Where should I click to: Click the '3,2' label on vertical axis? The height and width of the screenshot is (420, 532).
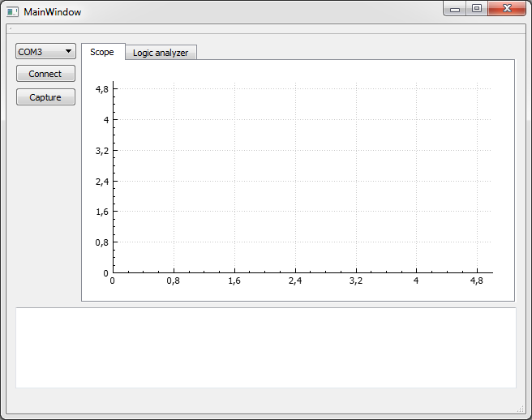pos(102,151)
